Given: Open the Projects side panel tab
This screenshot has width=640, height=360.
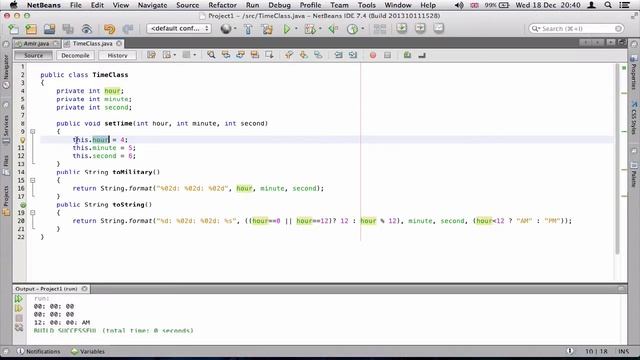Looking at the screenshot, I should point(6,200).
